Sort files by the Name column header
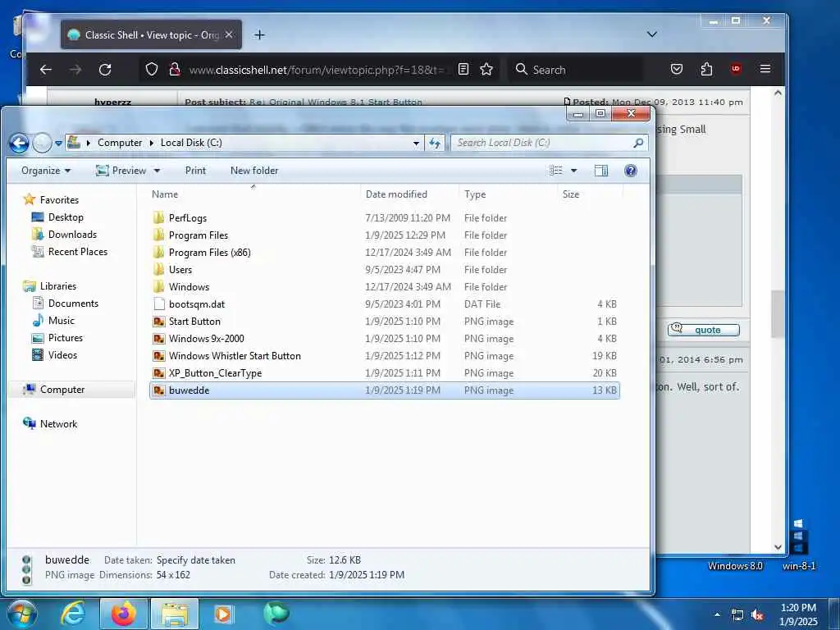This screenshot has width=840, height=630. point(164,194)
